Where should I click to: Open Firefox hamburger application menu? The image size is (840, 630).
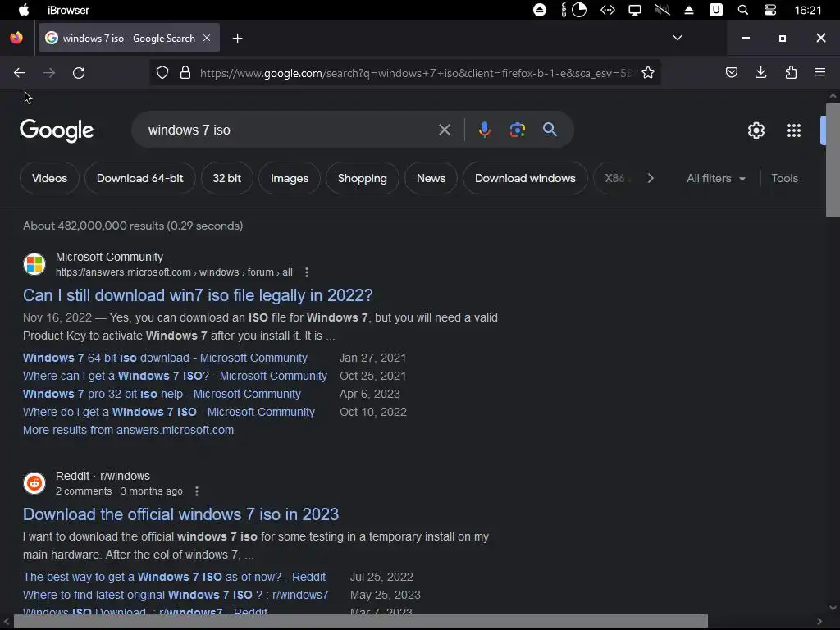tap(820, 72)
